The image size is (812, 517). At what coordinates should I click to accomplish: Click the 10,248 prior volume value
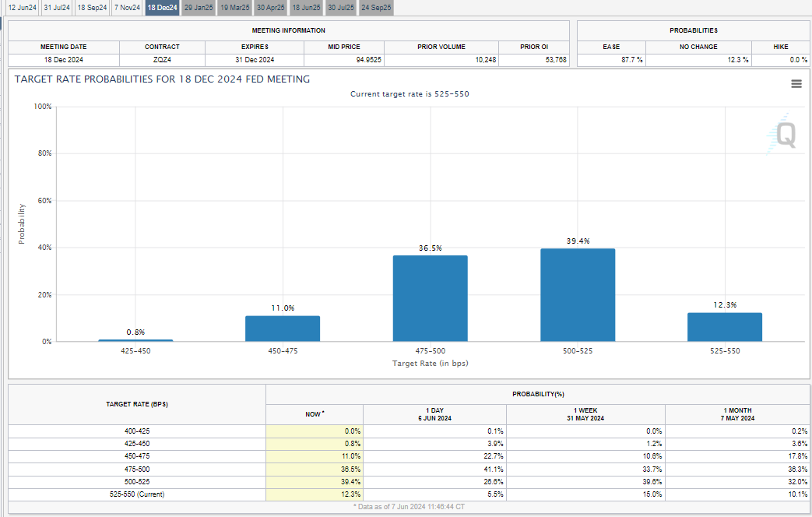486,60
